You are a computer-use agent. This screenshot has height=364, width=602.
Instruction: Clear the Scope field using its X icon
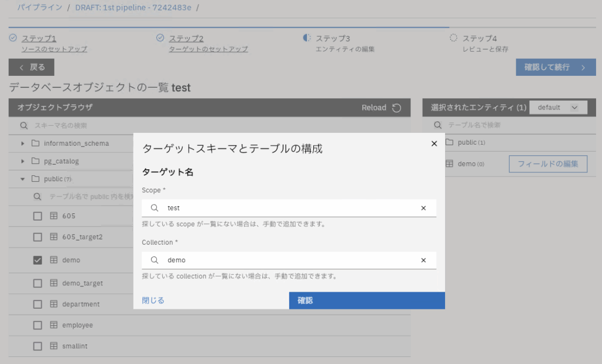point(423,208)
